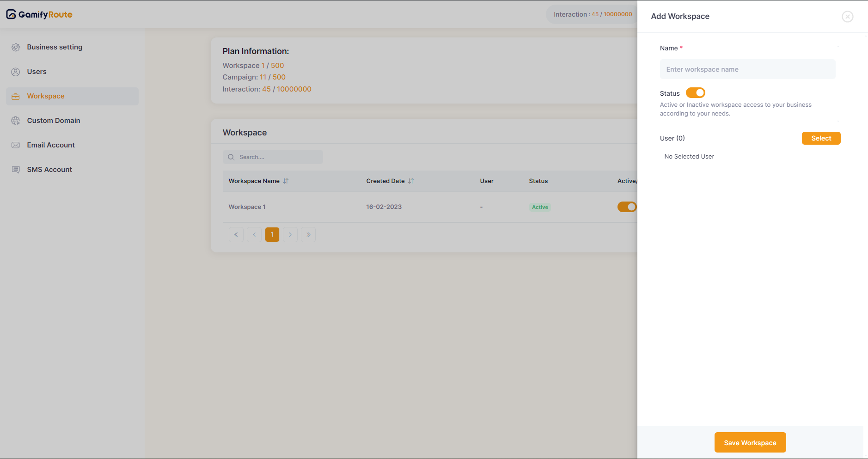Go to the last page of results
Screen dimensions: 868x459
click(x=308, y=235)
